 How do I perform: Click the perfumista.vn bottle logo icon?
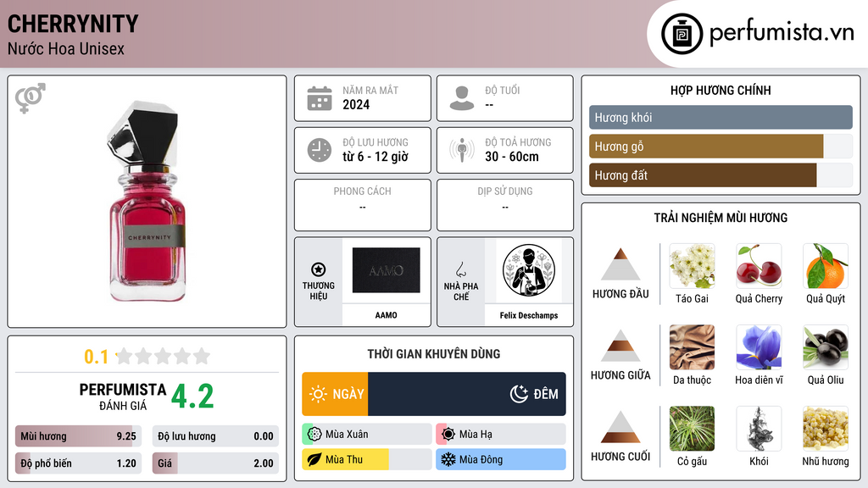tap(682, 34)
